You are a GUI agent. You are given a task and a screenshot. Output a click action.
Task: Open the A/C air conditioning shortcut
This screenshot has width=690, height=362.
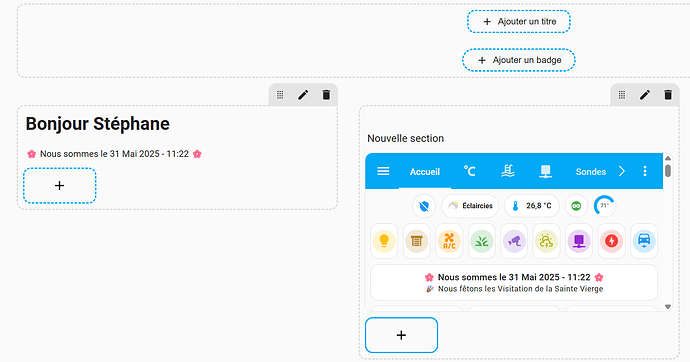point(449,241)
